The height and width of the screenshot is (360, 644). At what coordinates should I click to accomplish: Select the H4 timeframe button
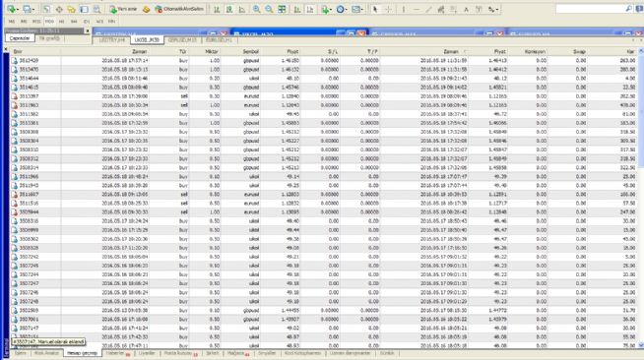click(74, 22)
